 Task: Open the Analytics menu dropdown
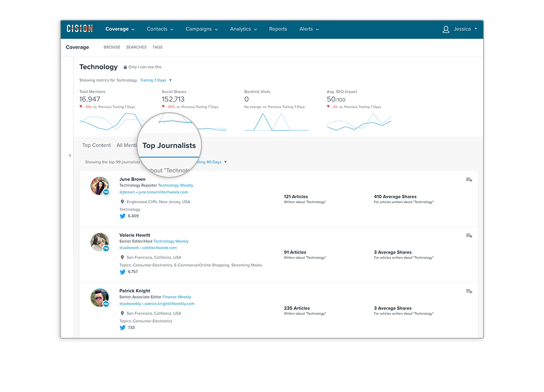tap(243, 29)
